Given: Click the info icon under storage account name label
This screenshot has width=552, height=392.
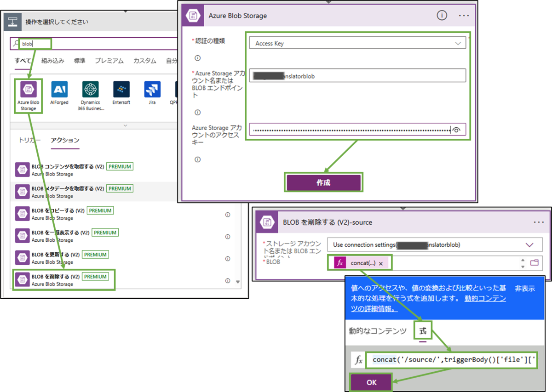Looking at the screenshot, I should coord(198,112).
